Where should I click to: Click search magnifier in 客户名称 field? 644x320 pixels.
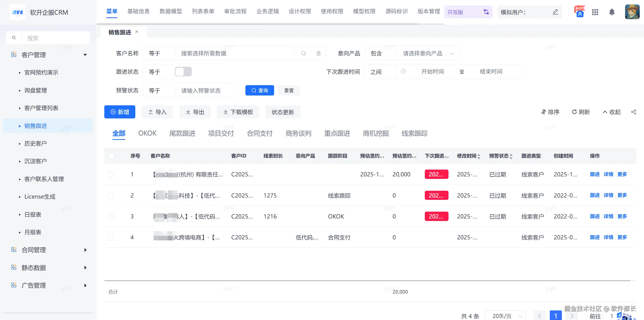point(304,53)
